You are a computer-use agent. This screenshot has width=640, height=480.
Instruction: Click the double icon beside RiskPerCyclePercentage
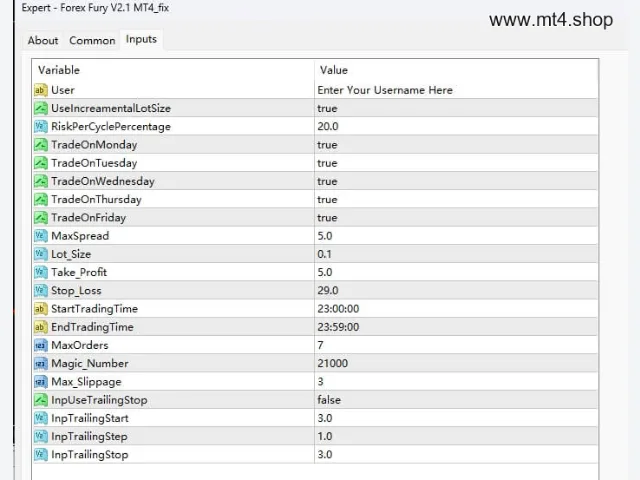click(x=40, y=127)
